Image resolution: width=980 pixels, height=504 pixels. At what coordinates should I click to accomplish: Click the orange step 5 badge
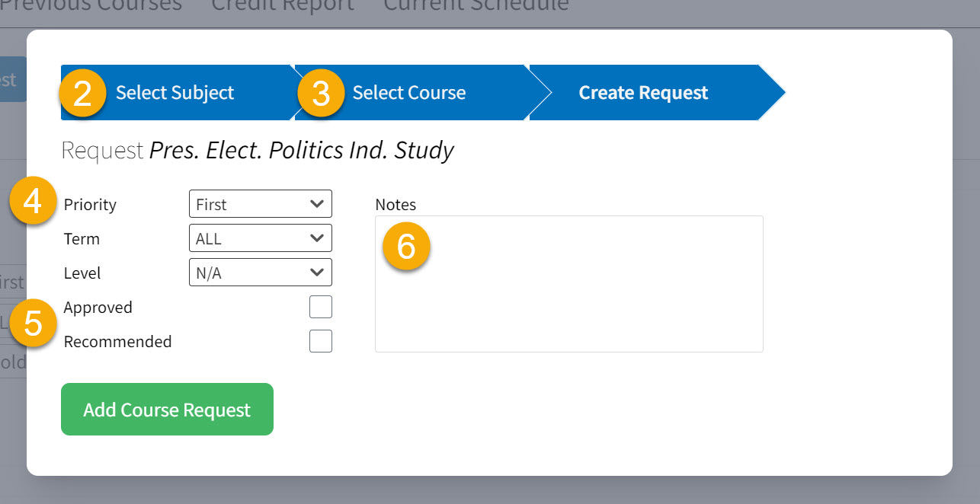coord(32,324)
